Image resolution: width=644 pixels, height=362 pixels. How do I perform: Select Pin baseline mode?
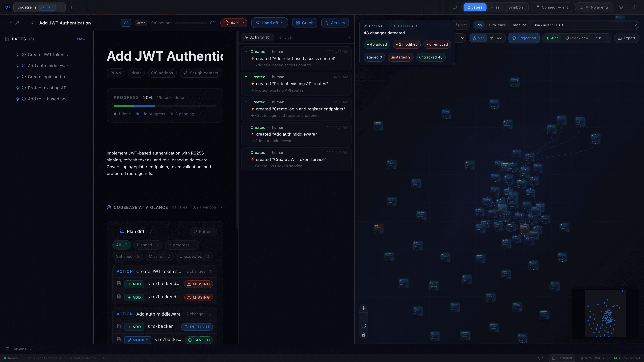[479, 25]
